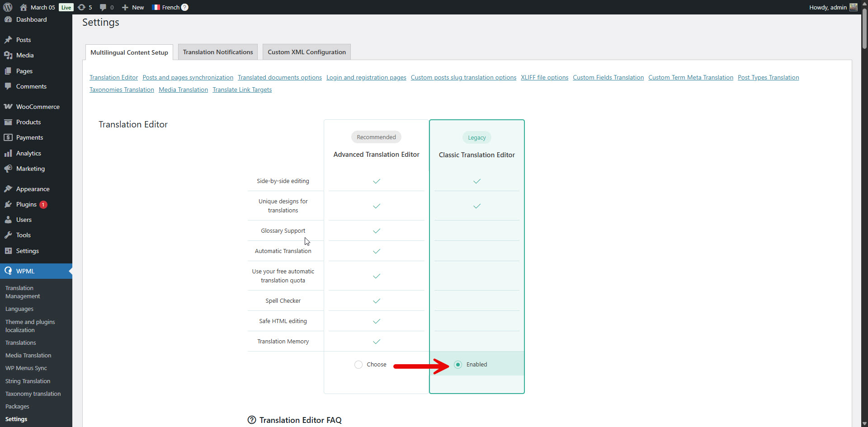Open Translations submenu item

21,343
